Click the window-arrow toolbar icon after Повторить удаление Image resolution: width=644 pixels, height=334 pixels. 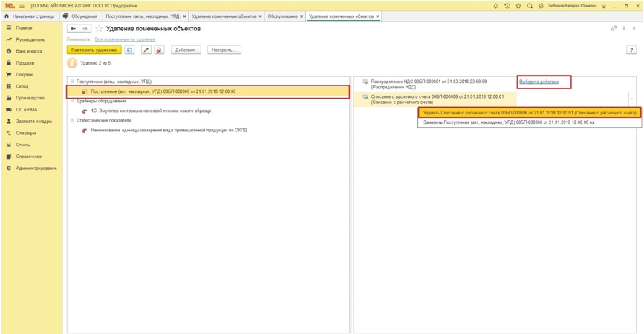pos(129,50)
